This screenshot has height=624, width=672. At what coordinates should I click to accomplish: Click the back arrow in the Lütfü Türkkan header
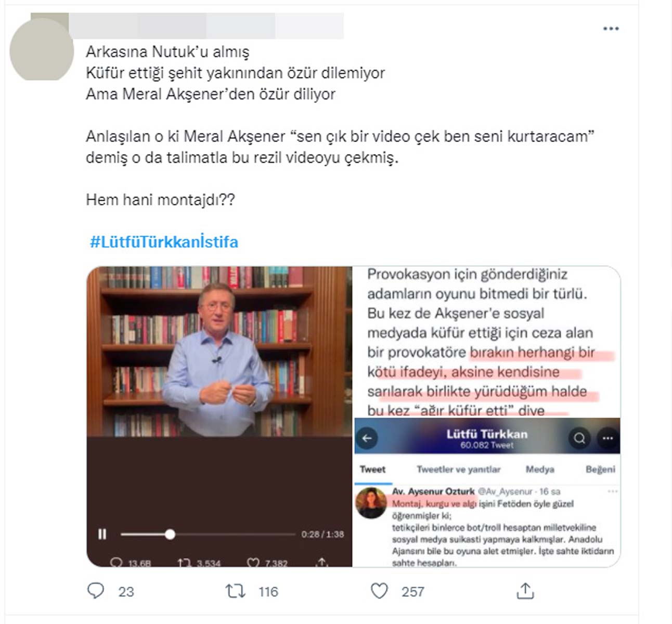[x=367, y=438]
